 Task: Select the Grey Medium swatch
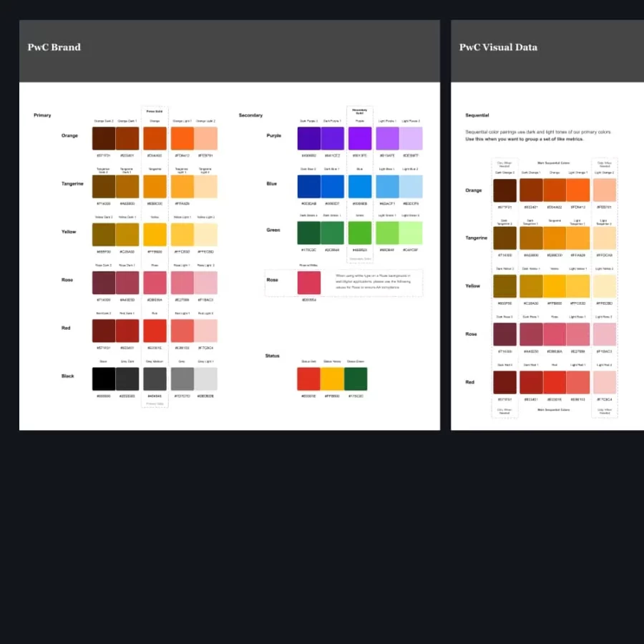pyautogui.click(x=155, y=379)
